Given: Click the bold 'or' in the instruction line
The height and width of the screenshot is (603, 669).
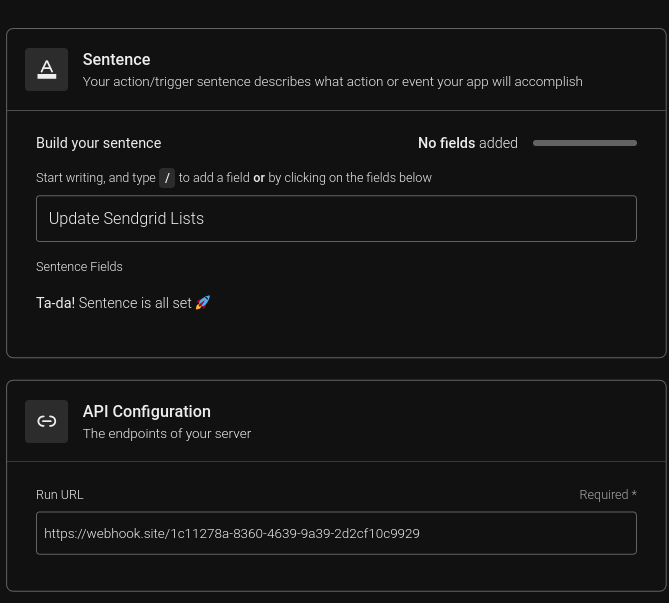Looking at the screenshot, I should pos(259,178).
